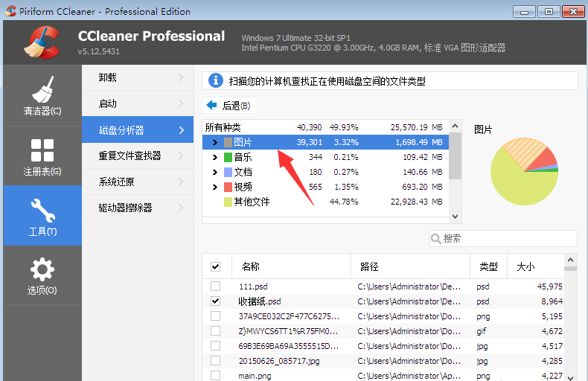Toggle the select-all checkbox in header
This screenshot has width=588, height=381.
click(216, 266)
